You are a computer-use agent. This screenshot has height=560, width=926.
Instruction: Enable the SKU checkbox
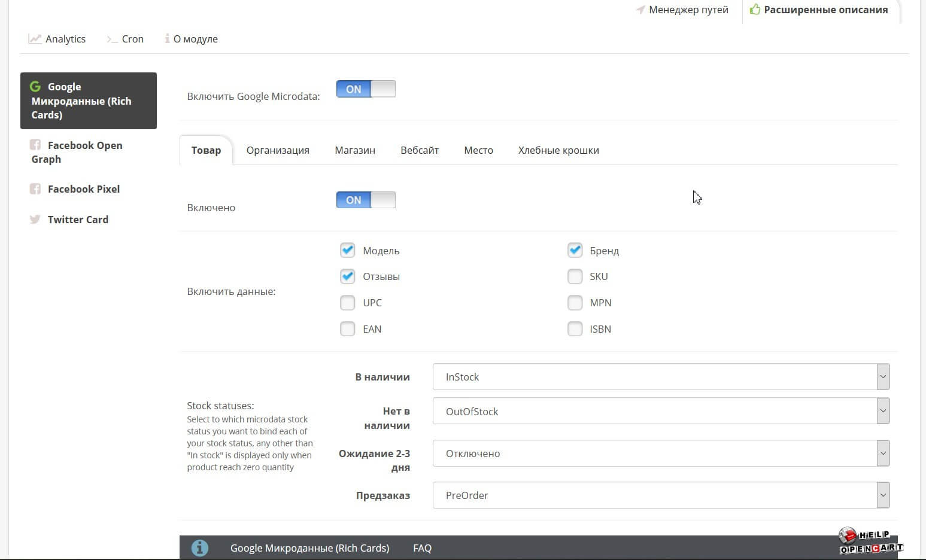575,276
